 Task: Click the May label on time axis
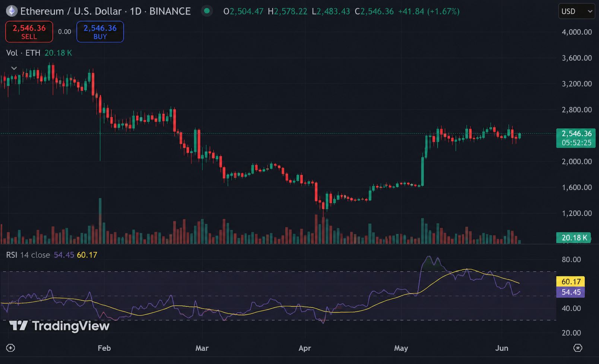pos(401,348)
